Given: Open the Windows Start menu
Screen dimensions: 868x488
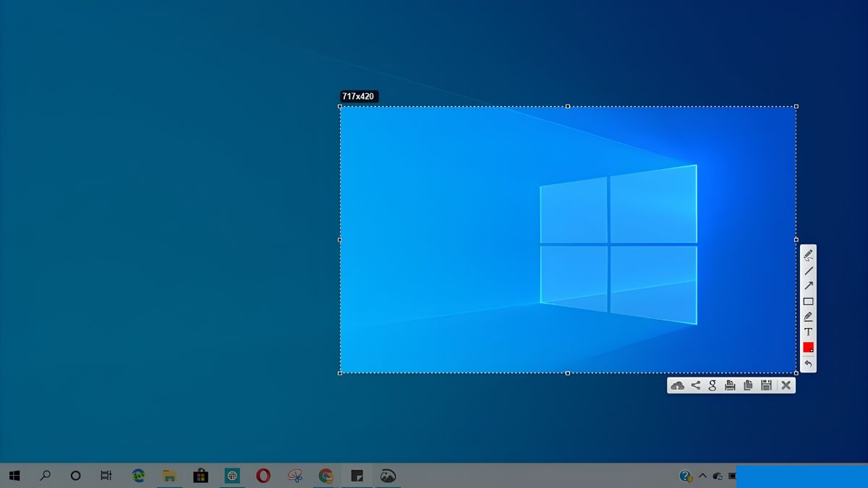Looking at the screenshot, I should click(x=14, y=476).
